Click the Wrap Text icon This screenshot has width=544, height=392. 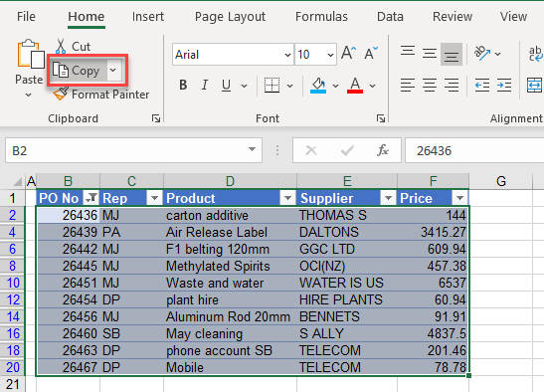(x=536, y=54)
